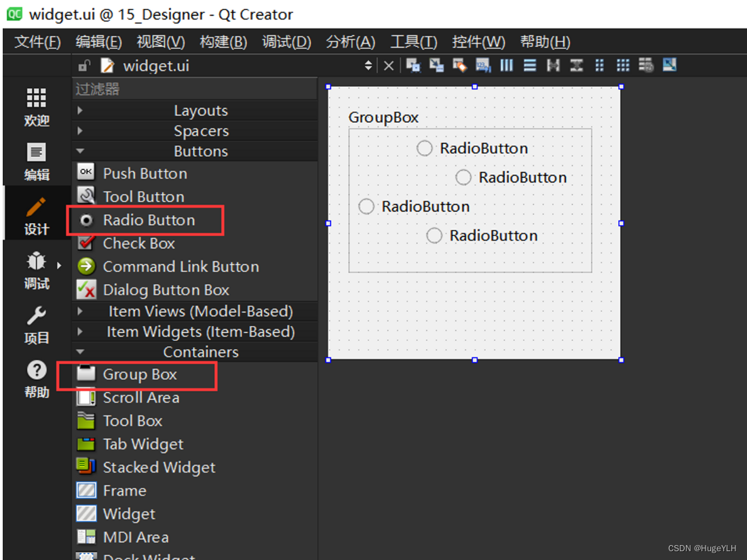Screen dimensions: 747x560
Task: Apply the Lay Out Vertically icon
Action: pos(530,65)
